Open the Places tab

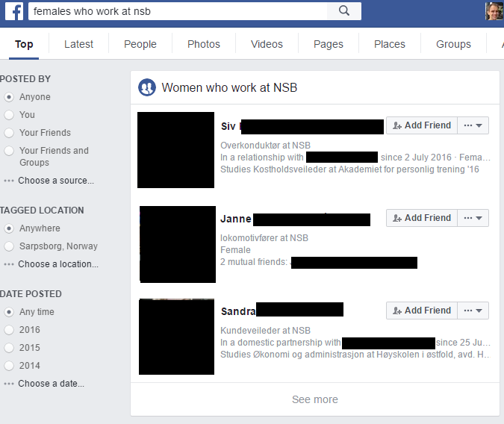[390, 44]
